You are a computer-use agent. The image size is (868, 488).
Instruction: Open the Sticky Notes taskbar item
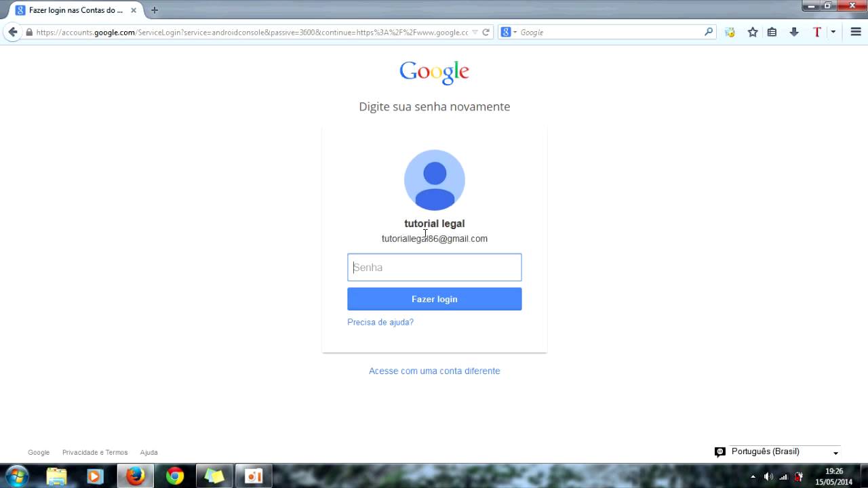tap(214, 476)
